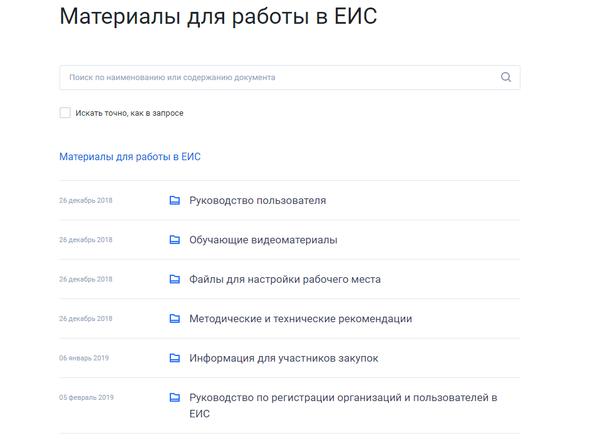Click folder icon for Руководство по регистрации организаций
Screen dimensions: 600x443
pos(175,397)
